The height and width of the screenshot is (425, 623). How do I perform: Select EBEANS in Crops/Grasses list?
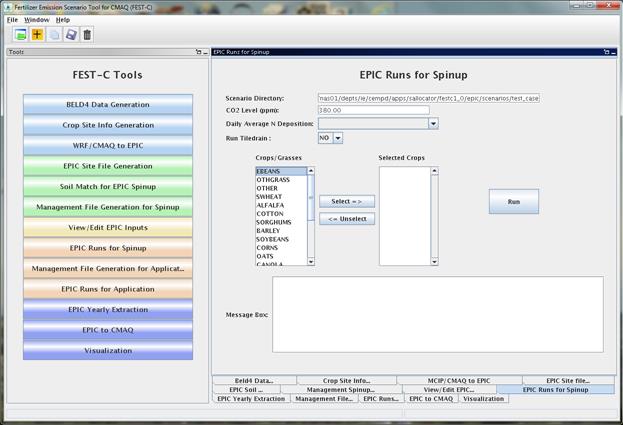coord(281,171)
